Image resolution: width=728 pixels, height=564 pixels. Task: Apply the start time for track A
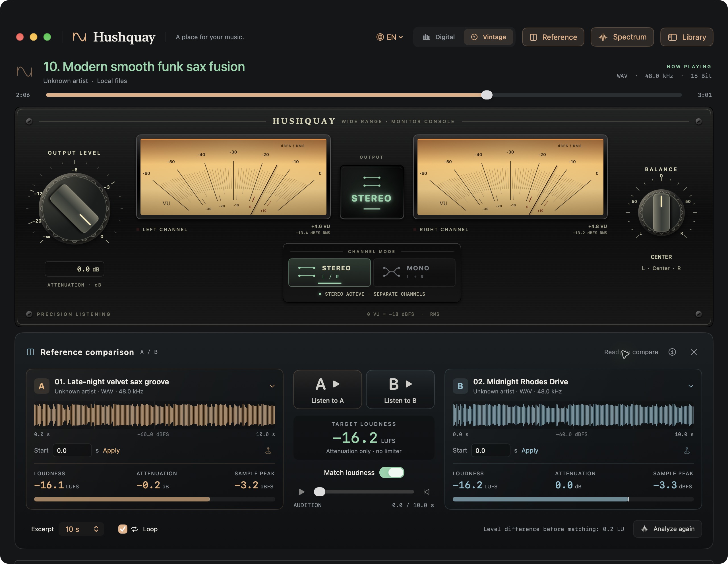111,450
